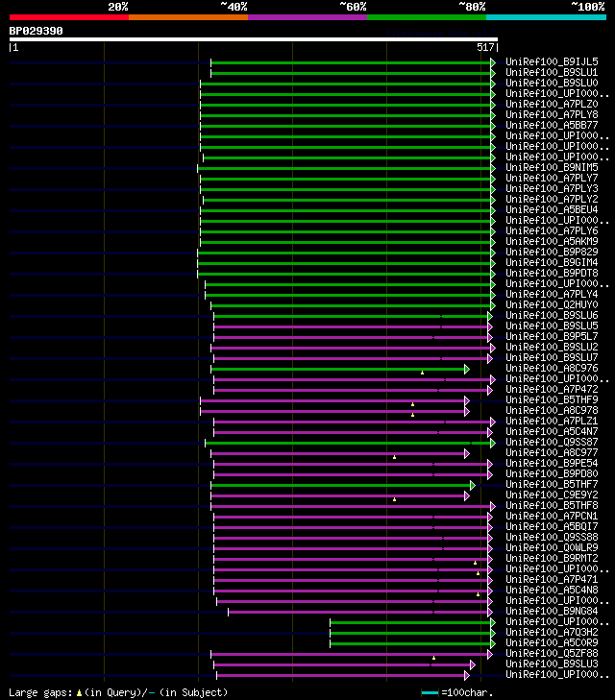Open the UniRef100_A7PLY7 hit label

click(x=552, y=179)
